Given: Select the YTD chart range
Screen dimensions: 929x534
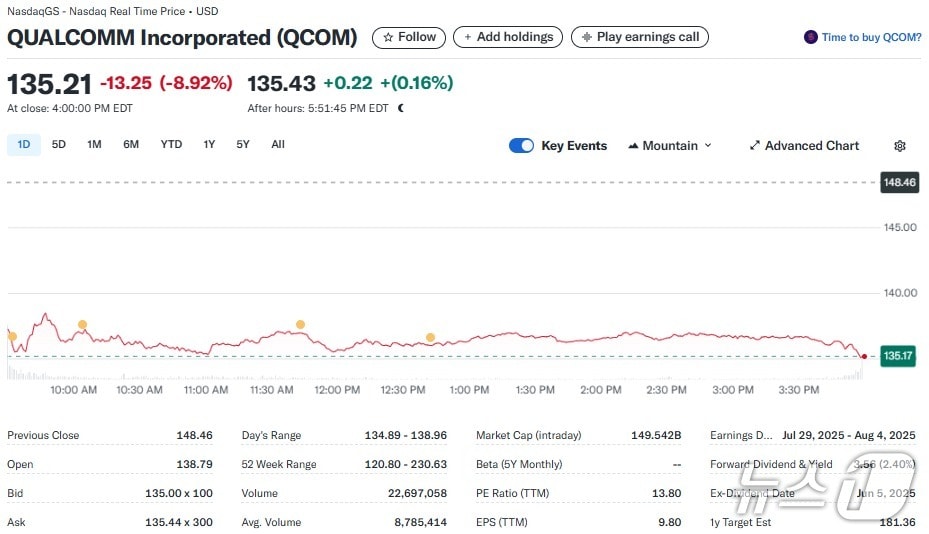Looking at the screenshot, I should (x=171, y=144).
